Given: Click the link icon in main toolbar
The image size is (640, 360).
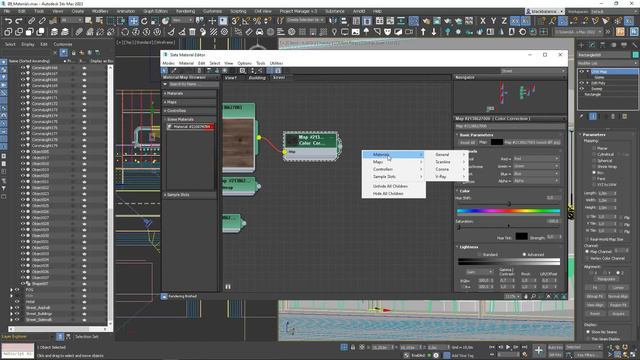Looking at the screenshot, I should coord(31,20).
